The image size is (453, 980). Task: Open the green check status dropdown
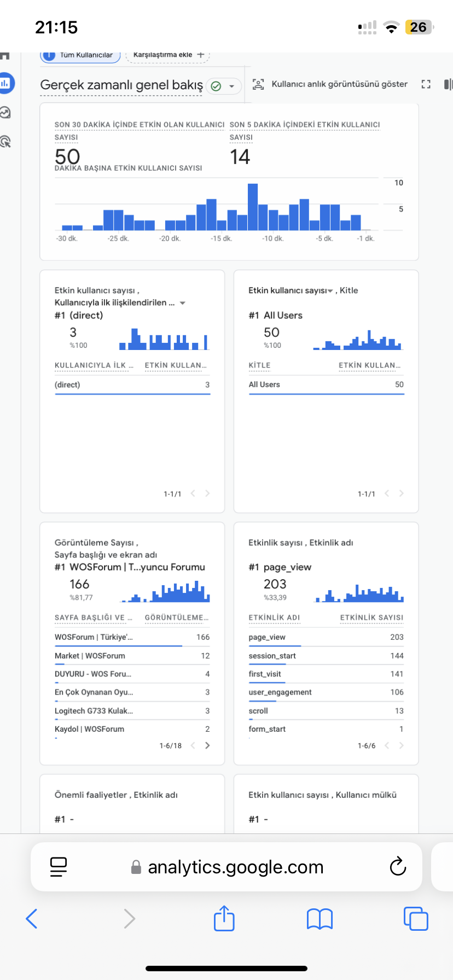point(224,86)
